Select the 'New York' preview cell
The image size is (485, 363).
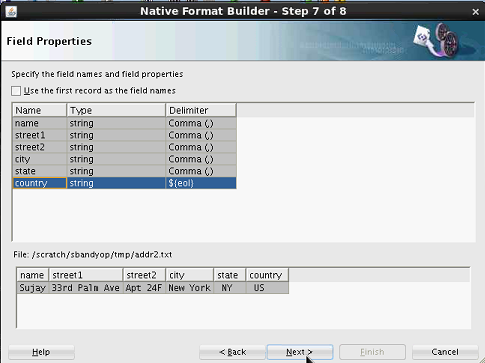click(x=190, y=288)
